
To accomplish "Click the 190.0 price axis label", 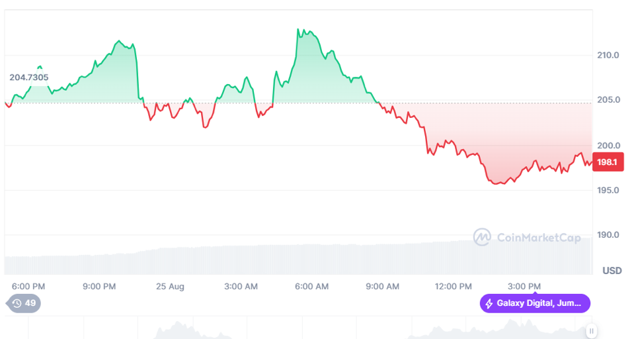I will point(608,235).
